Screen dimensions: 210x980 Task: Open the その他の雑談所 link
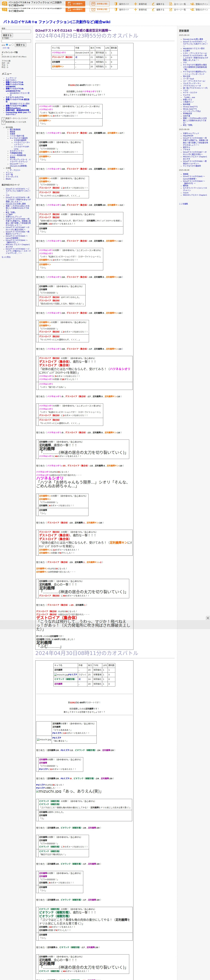[20, 140]
